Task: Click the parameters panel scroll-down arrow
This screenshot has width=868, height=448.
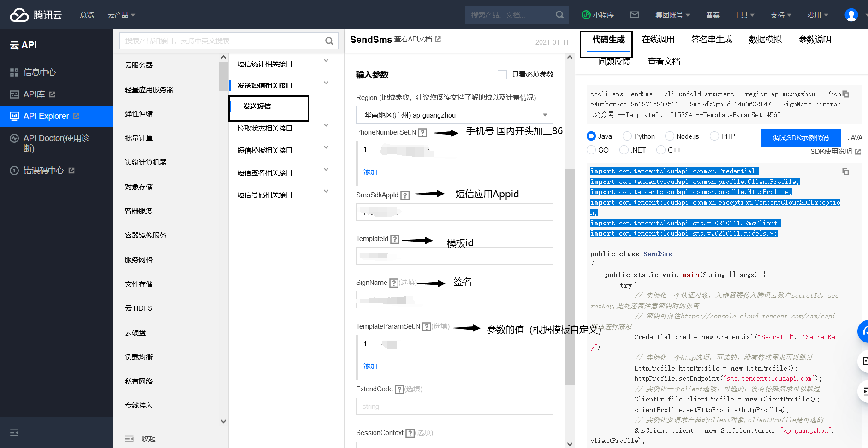Action: [570, 444]
